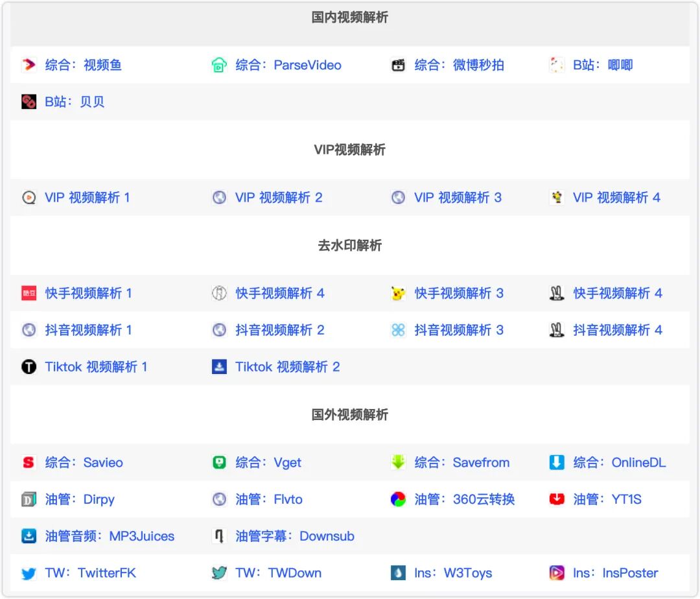Open the 综合:Savieo link
This screenshot has height=599, width=700.
(x=84, y=462)
